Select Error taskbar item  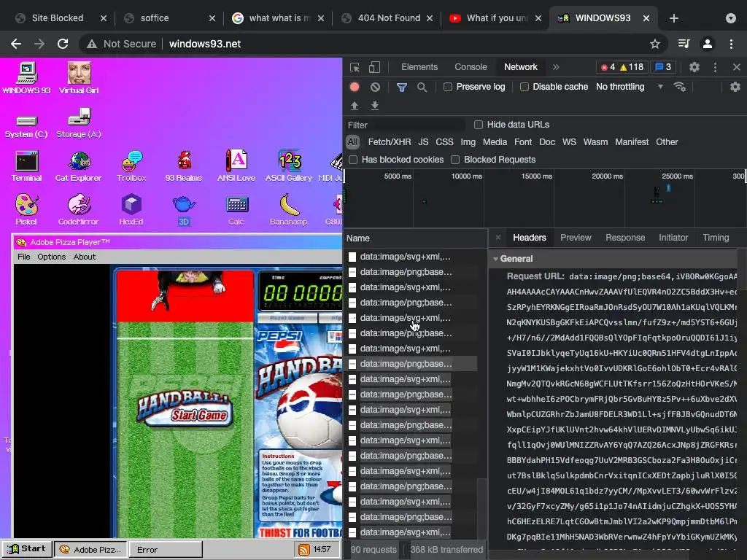pos(166,550)
